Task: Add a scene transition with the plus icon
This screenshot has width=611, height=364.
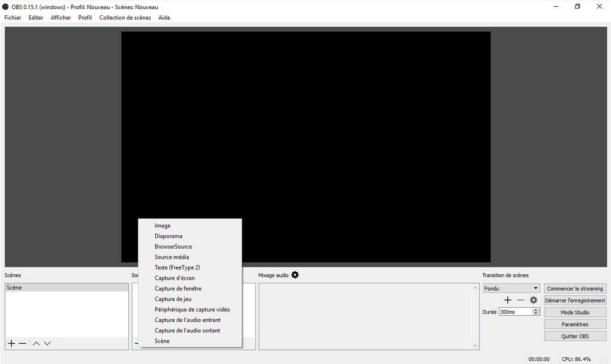Action: click(x=507, y=300)
